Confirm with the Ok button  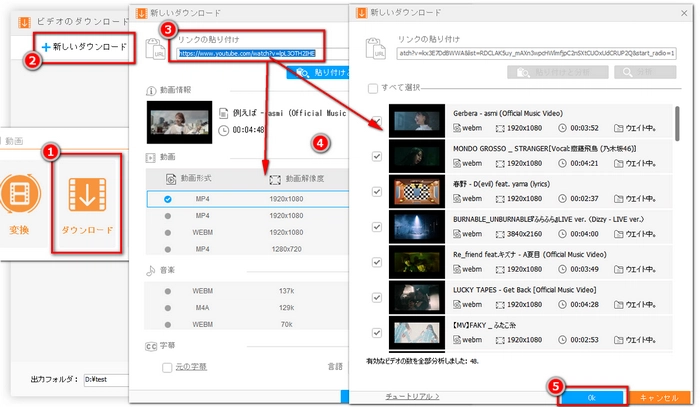pos(591,396)
